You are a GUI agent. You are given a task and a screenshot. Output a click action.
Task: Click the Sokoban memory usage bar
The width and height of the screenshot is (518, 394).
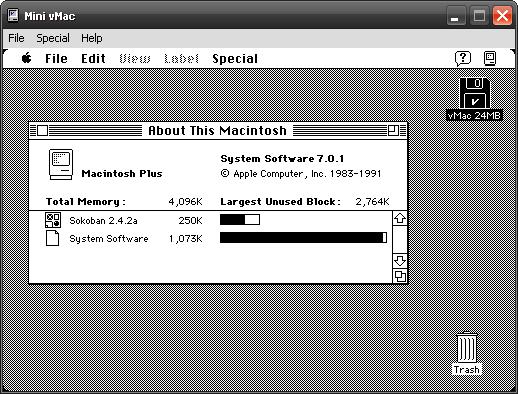[x=240, y=219]
